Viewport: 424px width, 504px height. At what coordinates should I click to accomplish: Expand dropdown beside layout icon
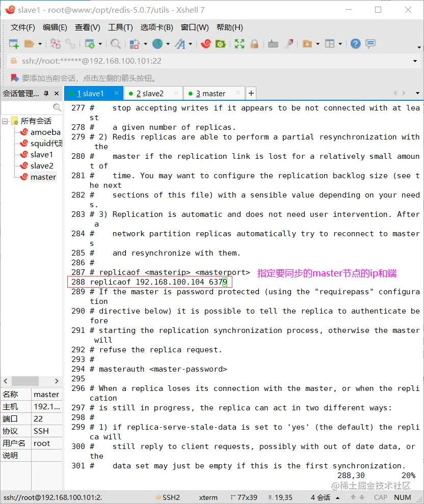click(340, 44)
